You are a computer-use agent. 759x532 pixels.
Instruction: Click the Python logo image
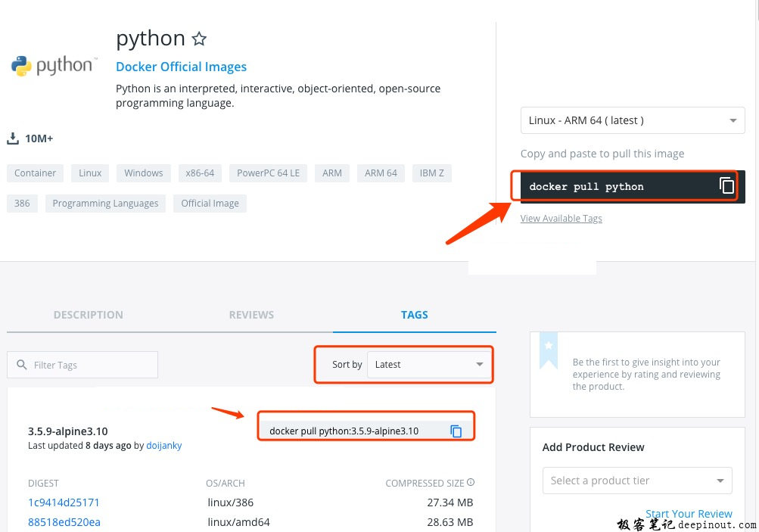coord(51,66)
